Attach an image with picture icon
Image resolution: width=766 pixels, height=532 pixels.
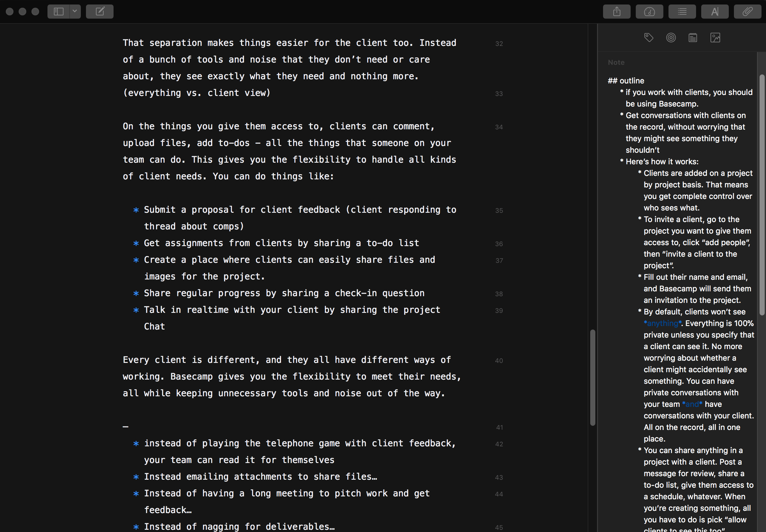[x=715, y=38]
